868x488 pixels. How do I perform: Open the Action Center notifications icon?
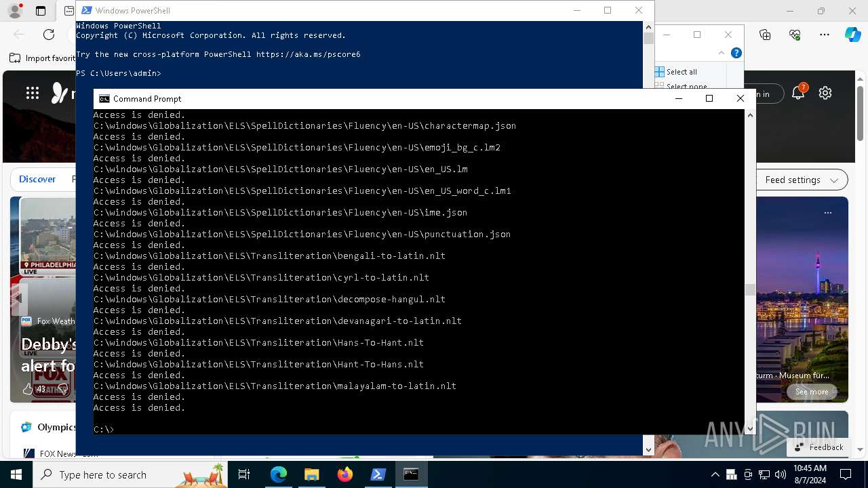846,474
